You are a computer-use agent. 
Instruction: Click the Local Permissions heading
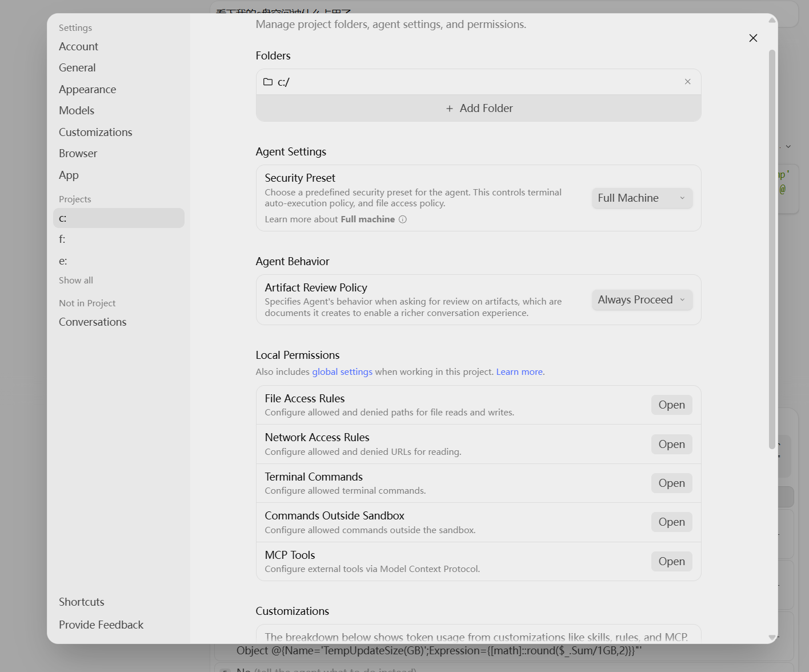(x=298, y=355)
